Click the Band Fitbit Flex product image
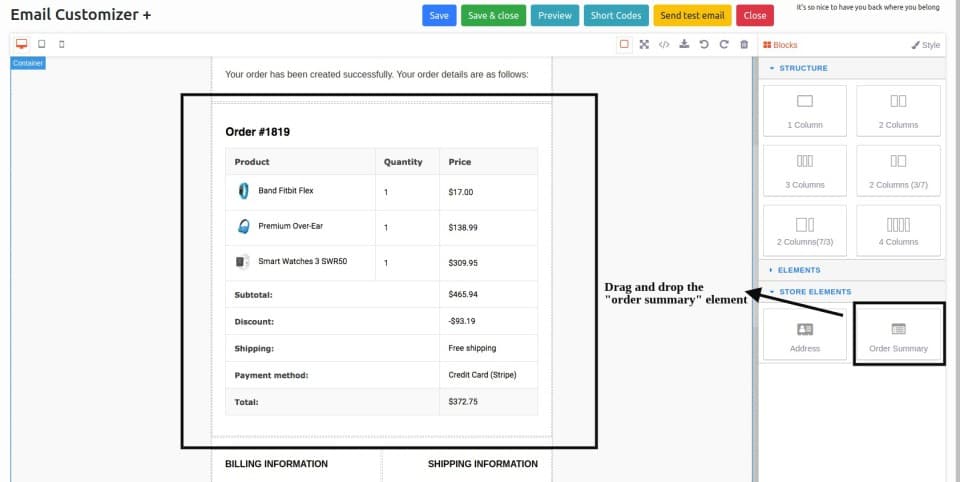Image resolution: width=960 pixels, height=482 pixels. pos(243,191)
